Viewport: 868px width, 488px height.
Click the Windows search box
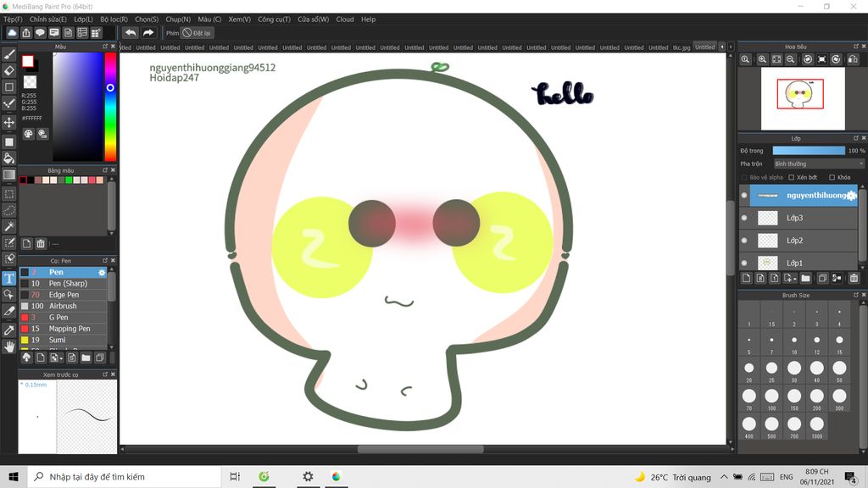[124, 477]
